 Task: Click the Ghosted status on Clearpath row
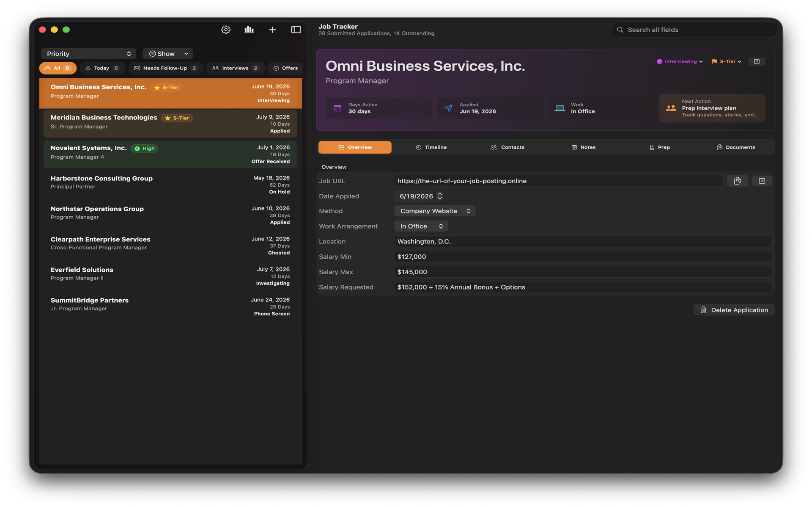coord(279,253)
